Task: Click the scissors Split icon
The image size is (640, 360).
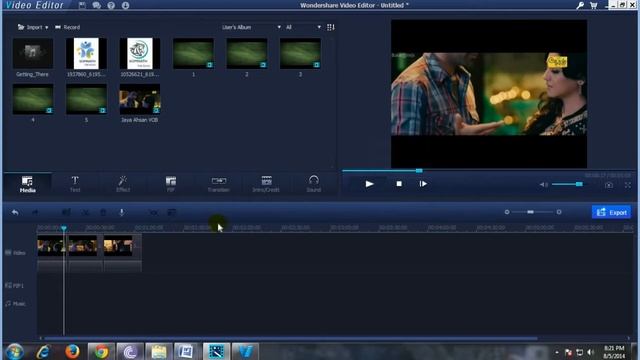Action: (x=85, y=213)
